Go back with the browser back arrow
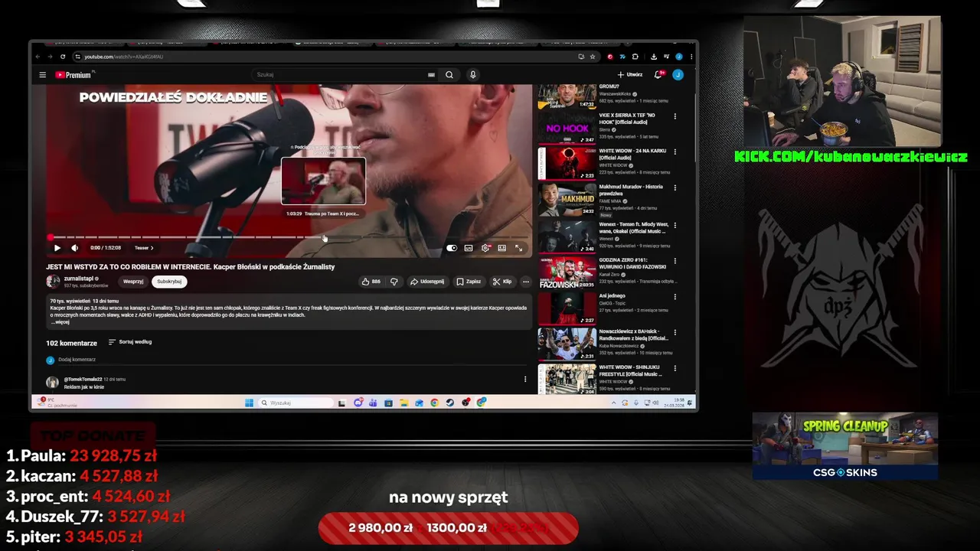980x551 pixels. pyautogui.click(x=38, y=57)
